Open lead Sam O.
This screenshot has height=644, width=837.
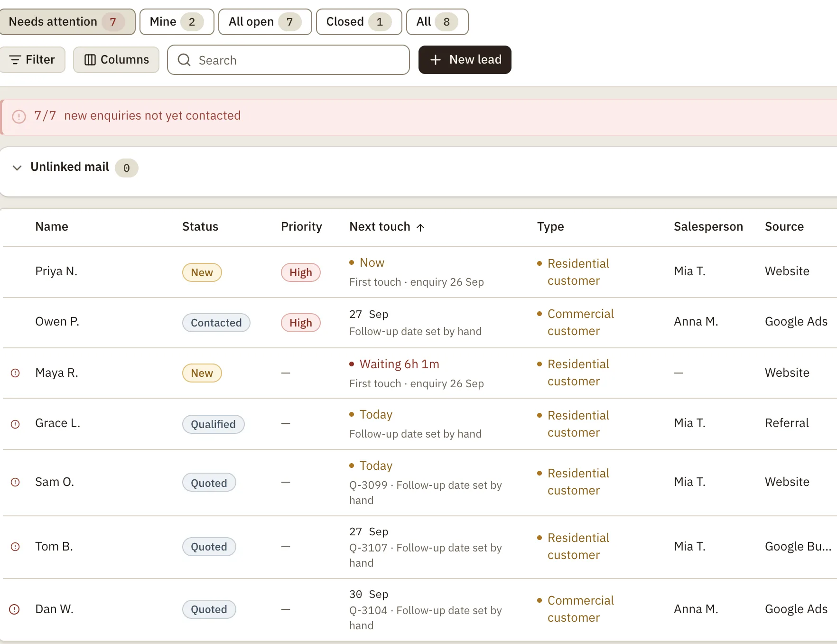point(55,482)
